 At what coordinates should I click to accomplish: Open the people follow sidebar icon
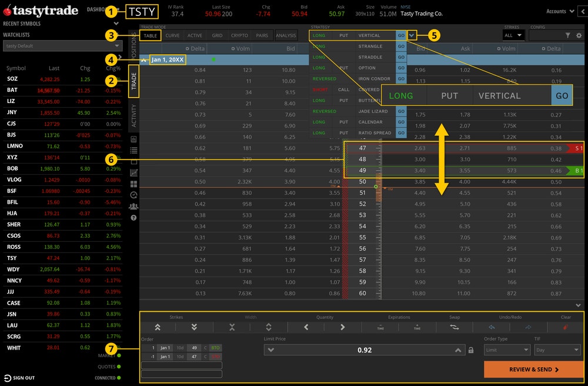pos(133,207)
